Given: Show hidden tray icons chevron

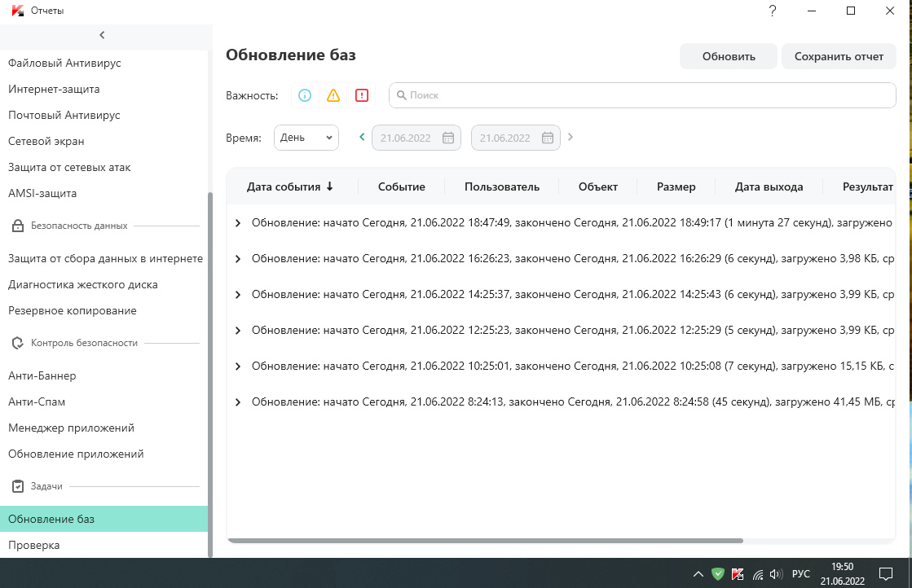Looking at the screenshot, I should point(698,574).
